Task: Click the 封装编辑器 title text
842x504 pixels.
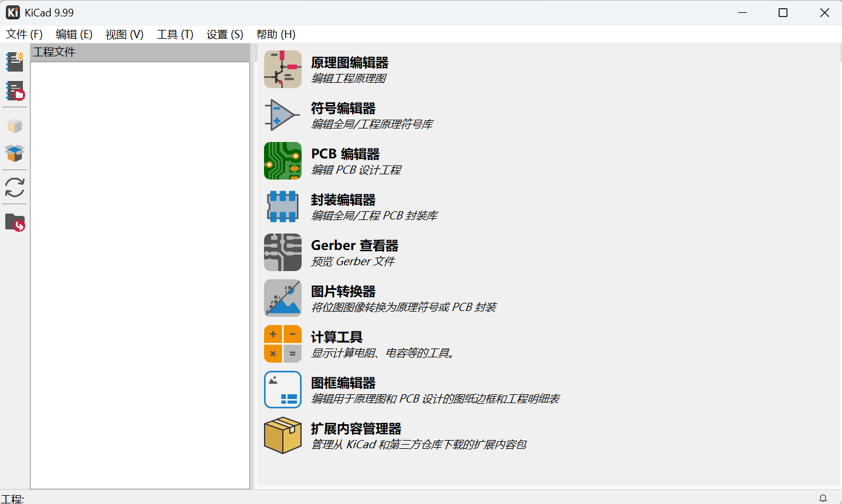Action: pyautogui.click(x=343, y=200)
